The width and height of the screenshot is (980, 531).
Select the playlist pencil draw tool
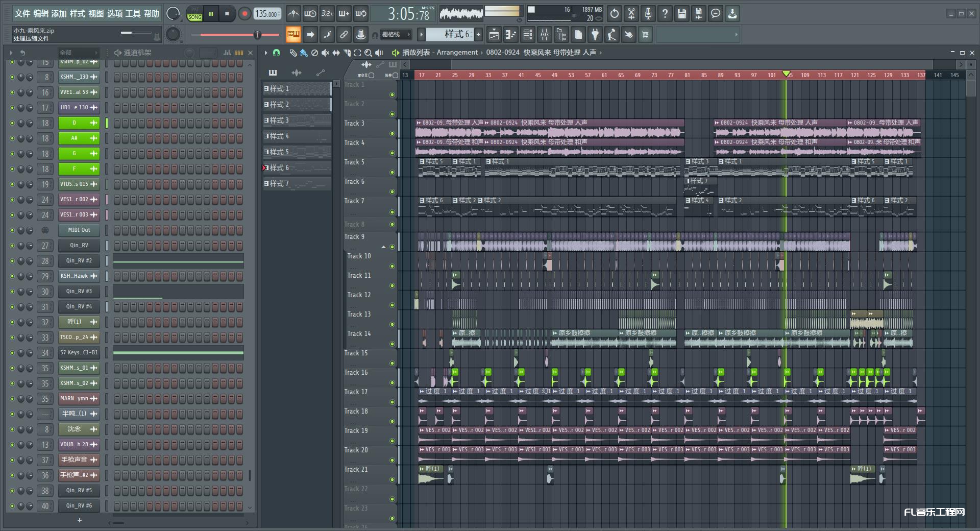click(x=293, y=53)
